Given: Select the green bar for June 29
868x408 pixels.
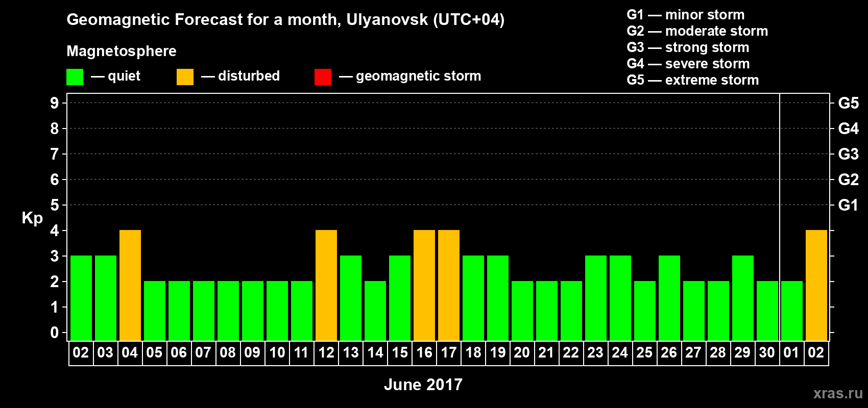Looking at the screenshot, I should coord(743,298).
